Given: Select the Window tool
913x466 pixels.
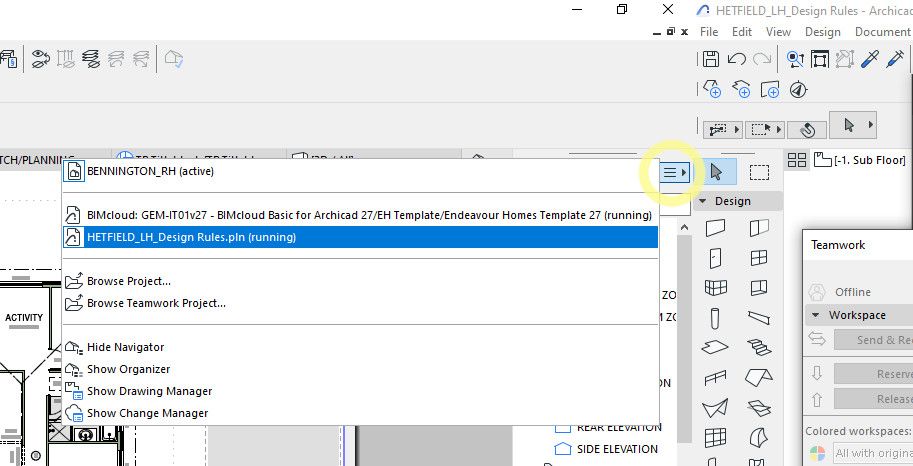Looking at the screenshot, I should point(759,257).
